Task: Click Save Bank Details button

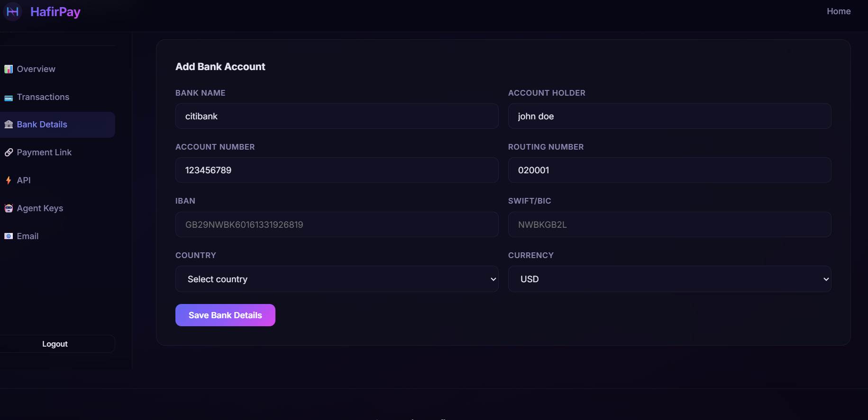Action: (225, 315)
